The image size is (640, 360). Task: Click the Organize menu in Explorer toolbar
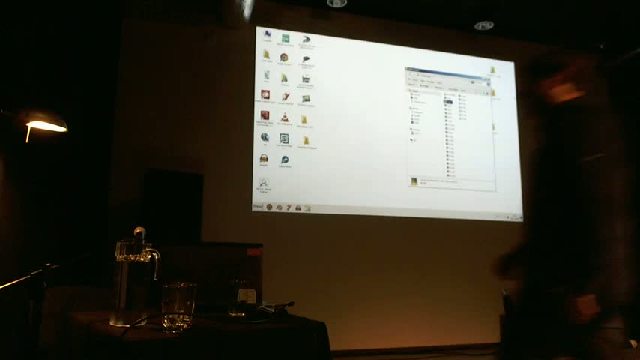click(x=413, y=85)
